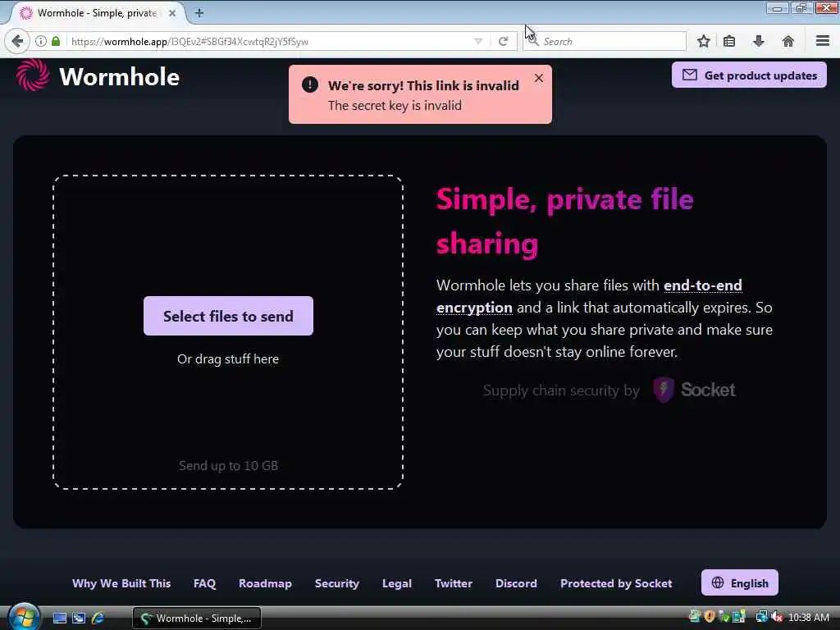840x630 pixels.
Task: Open the Discord footer link
Action: [516, 583]
